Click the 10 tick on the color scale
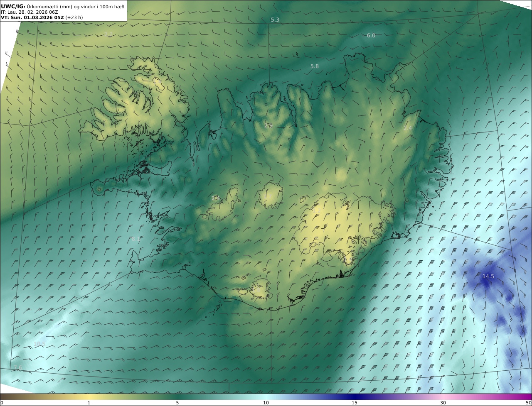The width and height of the screenshot is (532, 406). tap(266, 403)
